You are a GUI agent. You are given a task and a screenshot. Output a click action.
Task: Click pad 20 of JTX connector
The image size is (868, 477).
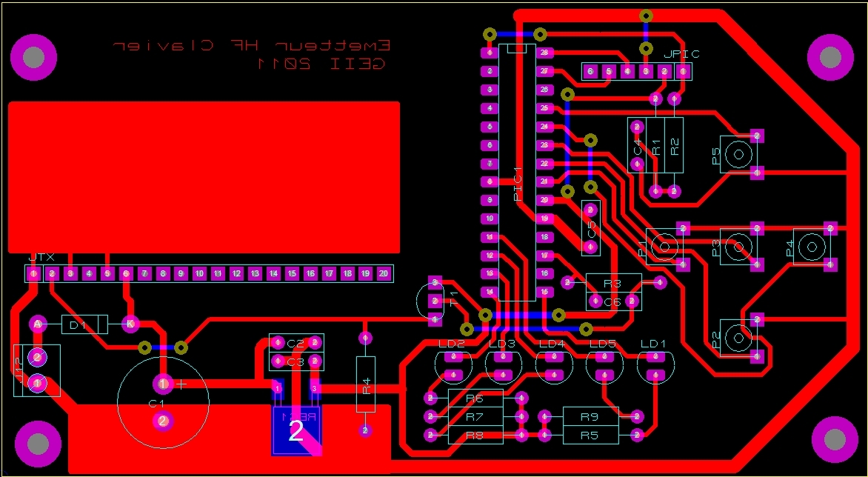384,273
